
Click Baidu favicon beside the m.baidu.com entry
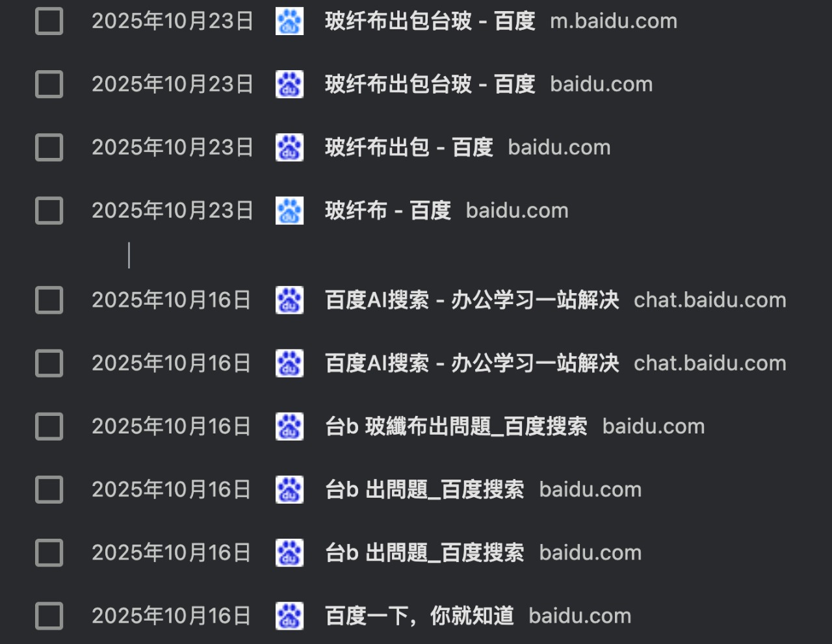point(289,21)
